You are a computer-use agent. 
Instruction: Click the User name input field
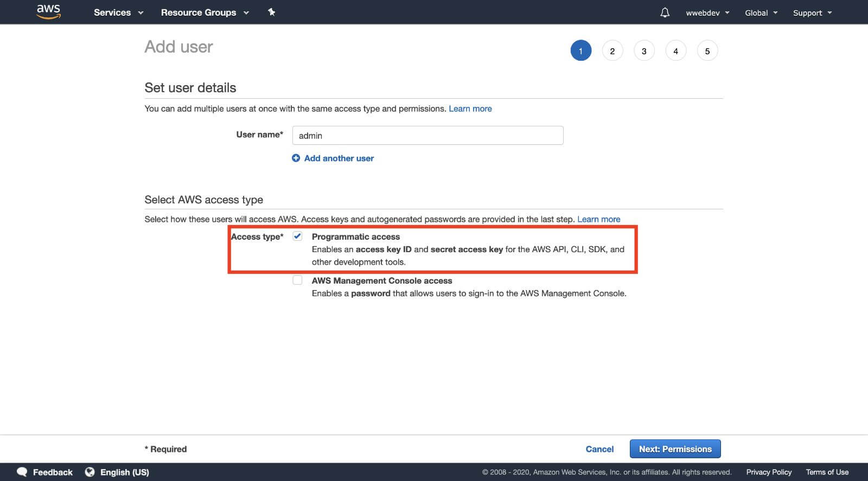pyautogui.click(x=427, y=135)
